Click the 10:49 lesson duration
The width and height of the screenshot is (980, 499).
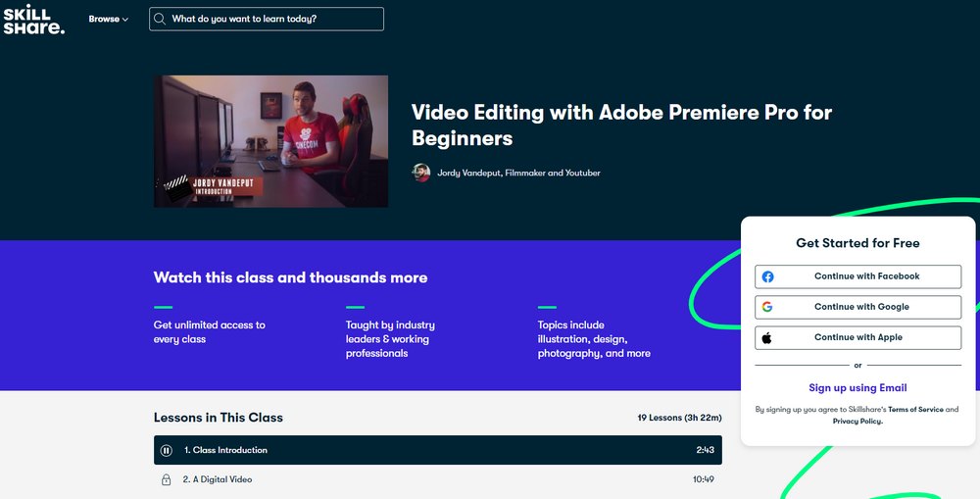pos(703,479)
